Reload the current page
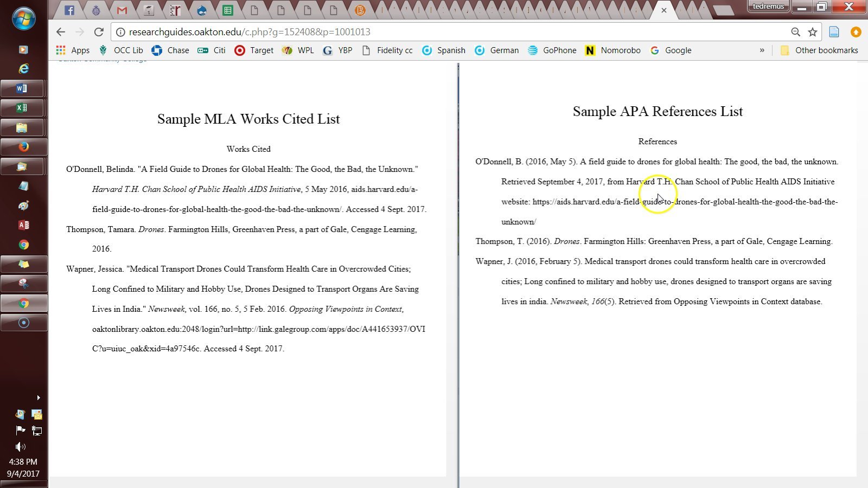Viewport: 868px width, 488px height. pyautogui.click(x=99, y=32)
